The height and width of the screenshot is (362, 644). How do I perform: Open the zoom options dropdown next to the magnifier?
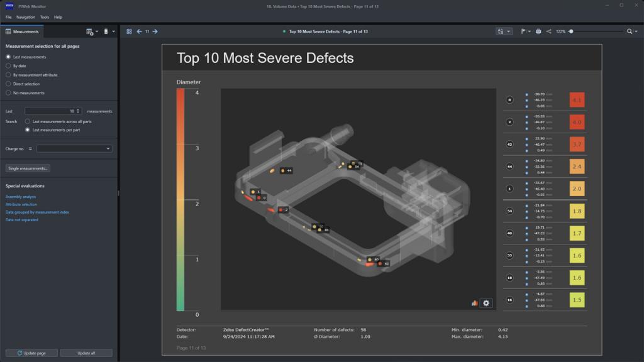click(636, 30)
